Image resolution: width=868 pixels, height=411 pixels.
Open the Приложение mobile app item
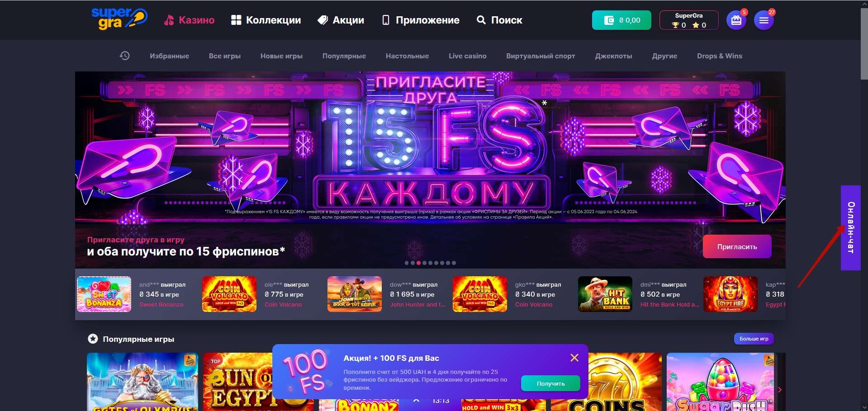click(421, 20)
